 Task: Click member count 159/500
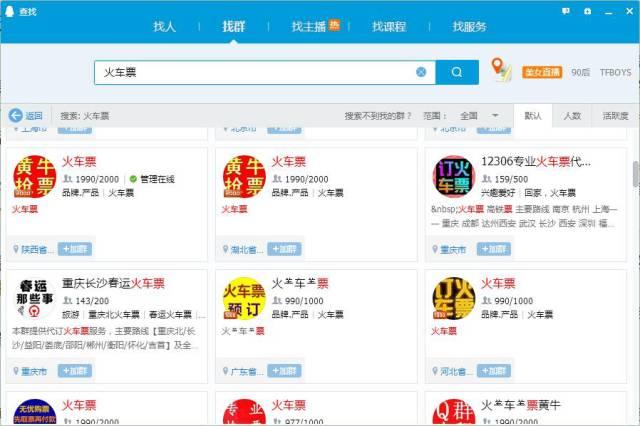(511, 179)
